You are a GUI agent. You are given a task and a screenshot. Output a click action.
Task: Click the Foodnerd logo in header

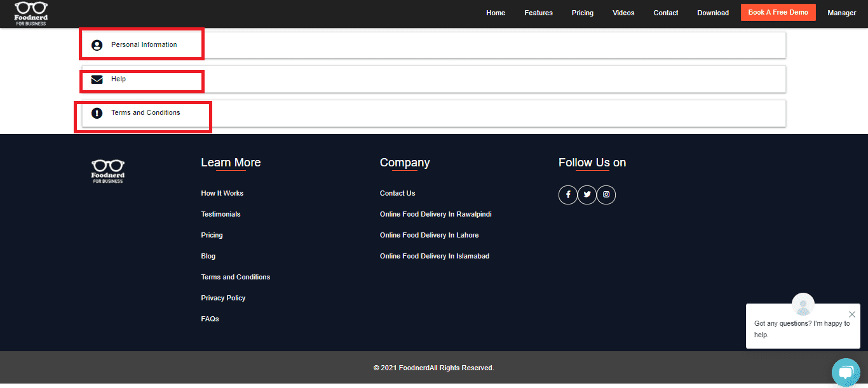(x=31, y=13)
